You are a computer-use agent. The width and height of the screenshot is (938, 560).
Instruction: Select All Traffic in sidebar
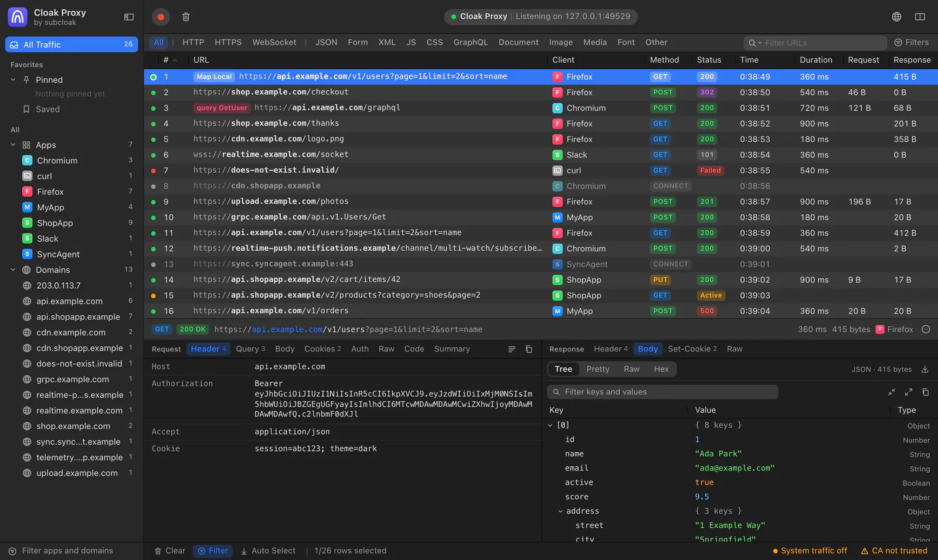(72, 45)
